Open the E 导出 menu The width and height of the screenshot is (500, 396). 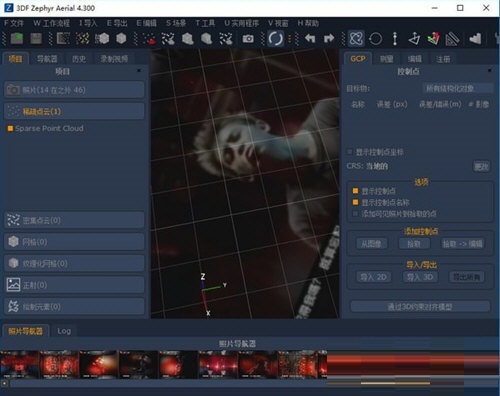pos(117,23)
